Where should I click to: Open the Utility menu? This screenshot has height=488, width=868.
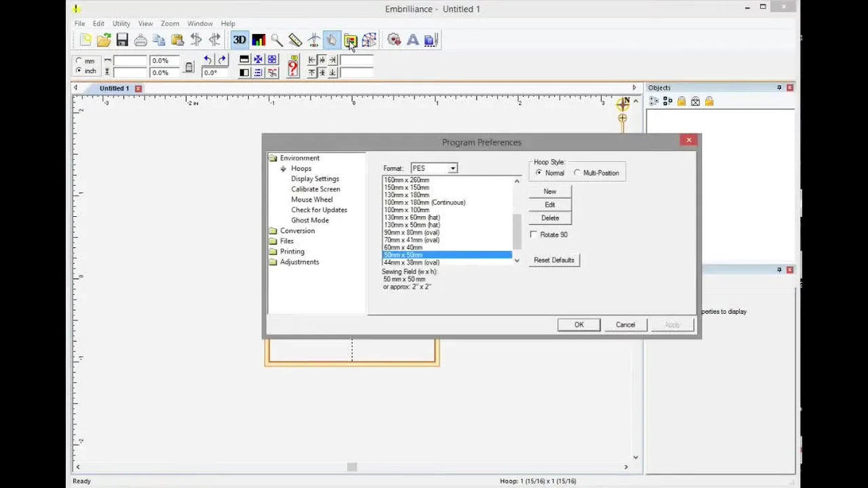(x=122, y=23)
